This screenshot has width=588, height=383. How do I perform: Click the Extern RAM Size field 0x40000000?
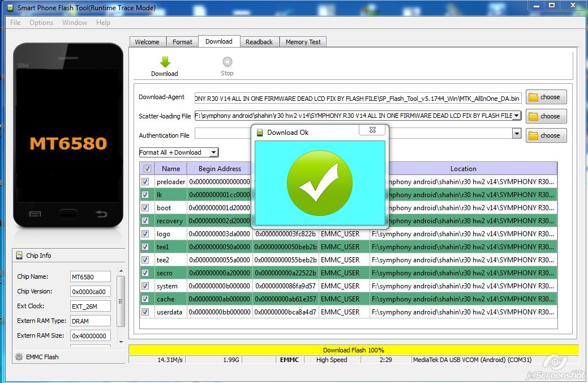91,335
